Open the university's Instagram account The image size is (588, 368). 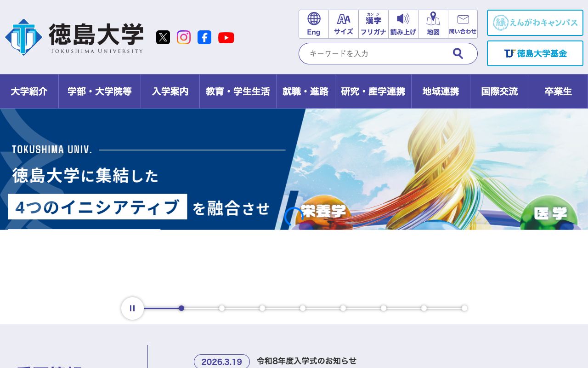184,37
